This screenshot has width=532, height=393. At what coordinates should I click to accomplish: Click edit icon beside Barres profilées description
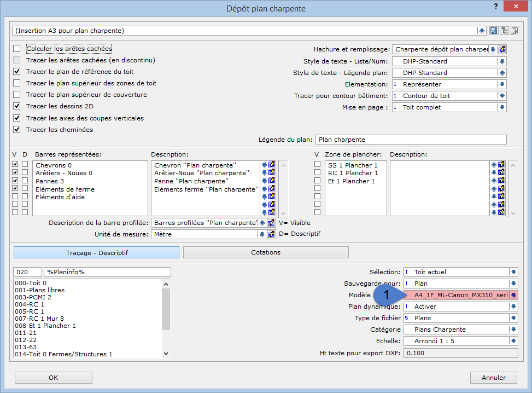[271, 223]
